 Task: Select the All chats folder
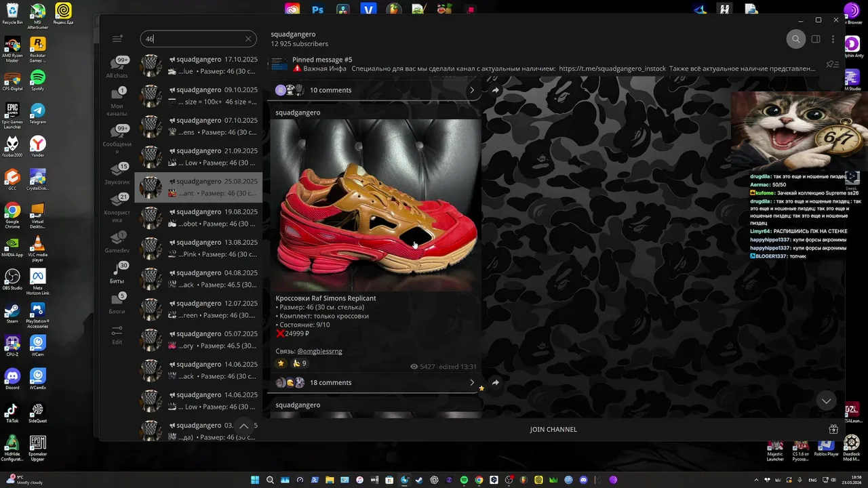coord(117,68)
